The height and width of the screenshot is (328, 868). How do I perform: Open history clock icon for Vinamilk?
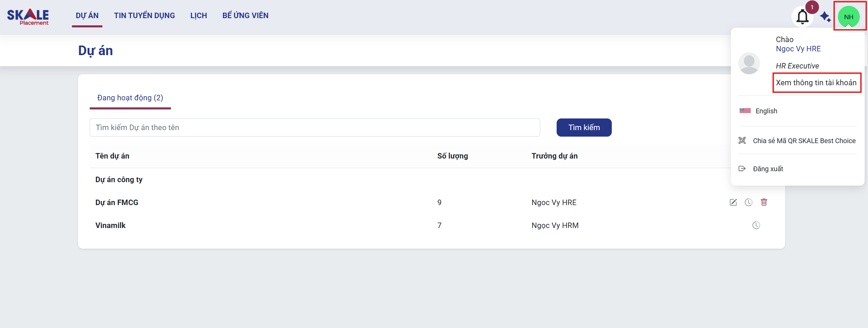pyautogui.click(x=756, y=225)
